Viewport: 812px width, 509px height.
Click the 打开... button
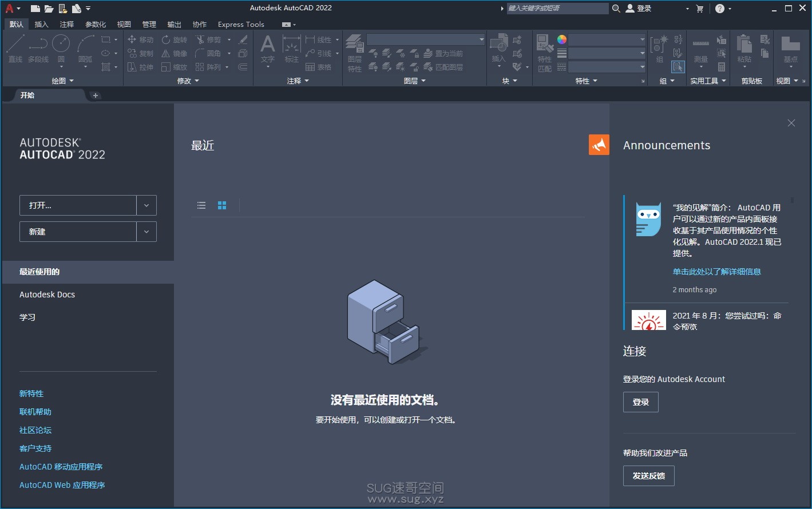click(78, 205)
